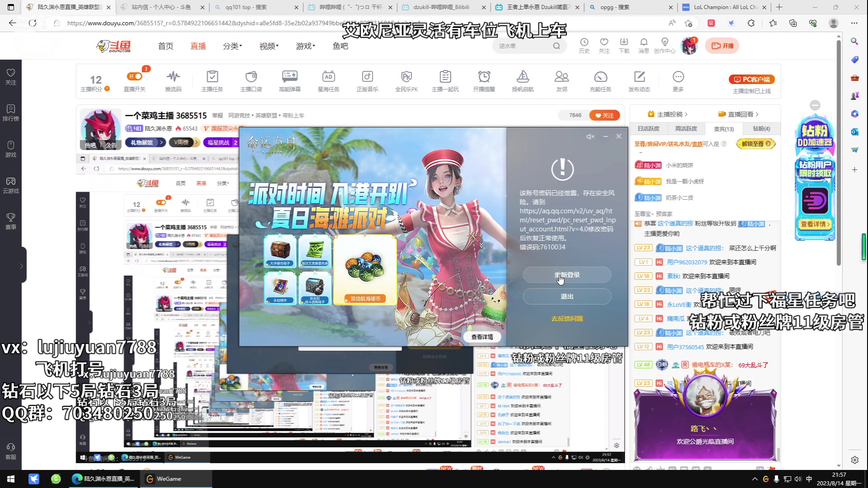Open 云游戏 cloud games in sidebar

[x=11, y=185]
